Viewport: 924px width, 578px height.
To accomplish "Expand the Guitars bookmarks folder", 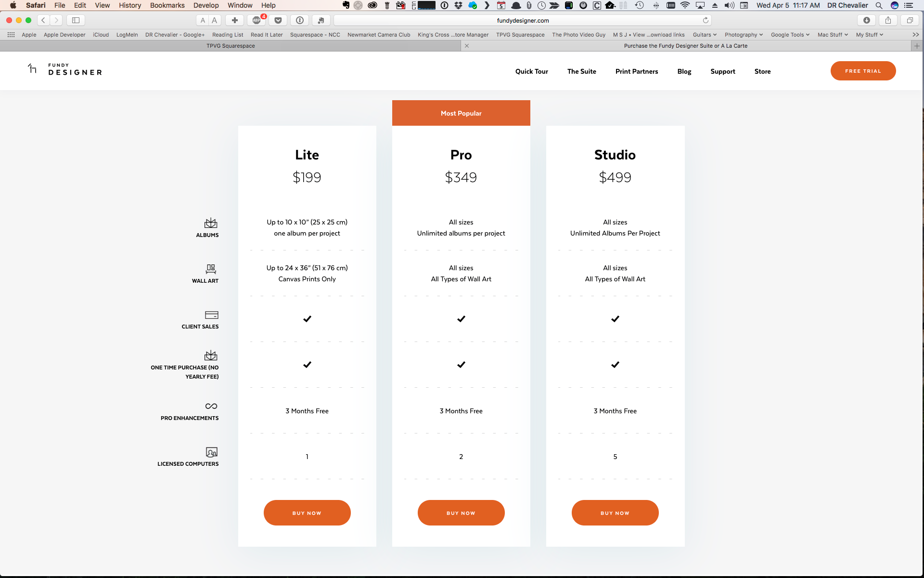I will [x=705, y=35].
